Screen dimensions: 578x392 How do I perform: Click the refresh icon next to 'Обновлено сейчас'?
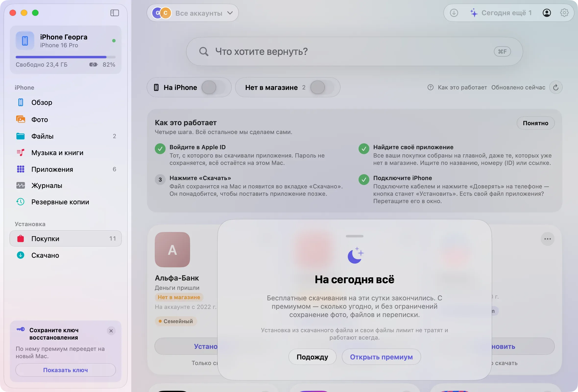[x=556, y=87]
